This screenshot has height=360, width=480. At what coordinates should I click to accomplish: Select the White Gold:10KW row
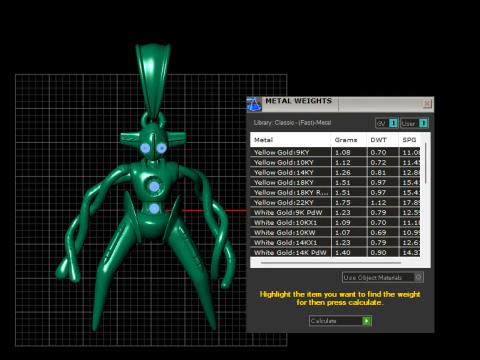coord(335,232)
